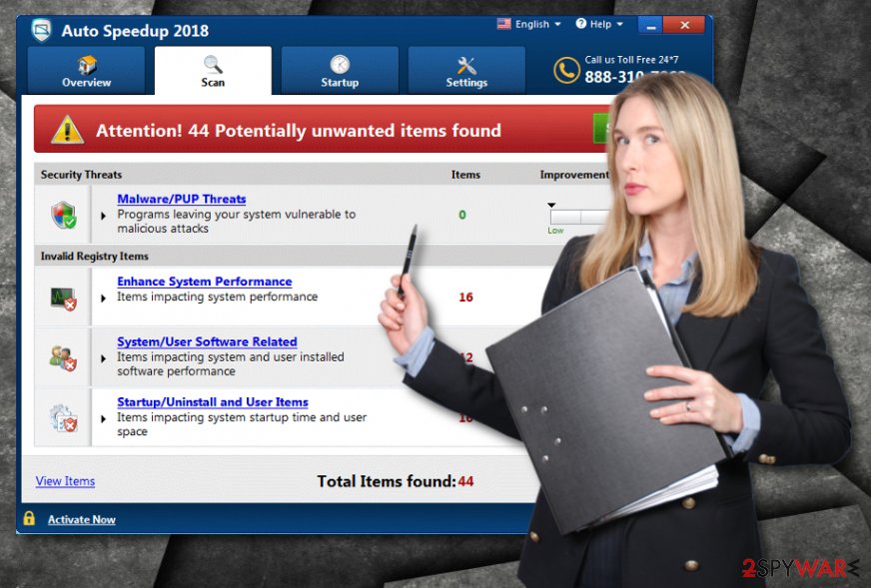The width and height of the screenshot is (871, 588).
Task: Click the yellow phone call icon
Action: (x=566, y=71)
